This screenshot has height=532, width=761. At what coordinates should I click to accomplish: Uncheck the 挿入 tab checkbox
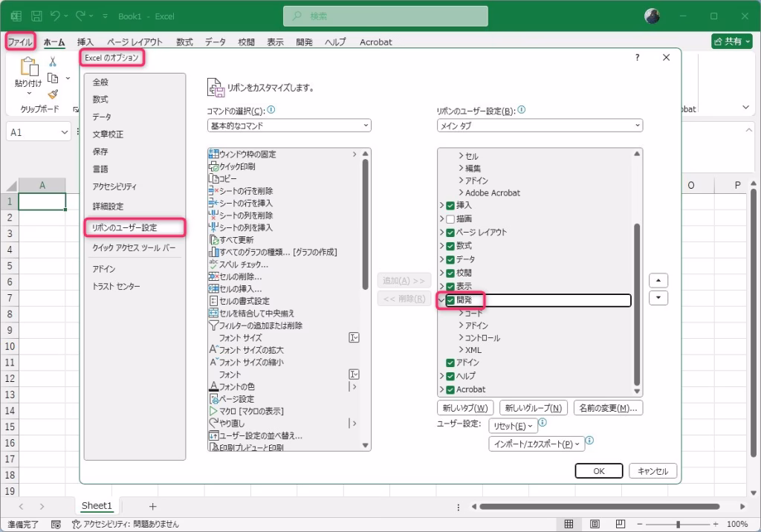click(x=450, y=206)
